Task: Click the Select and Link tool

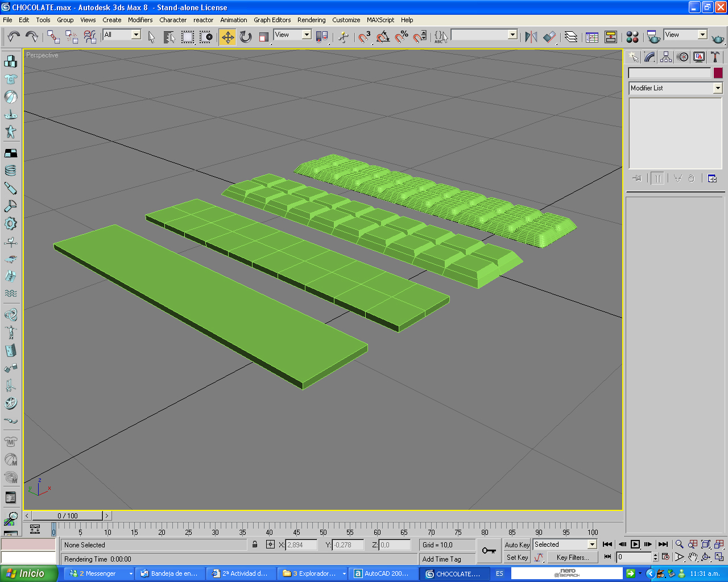Action: tap(53, 37)
